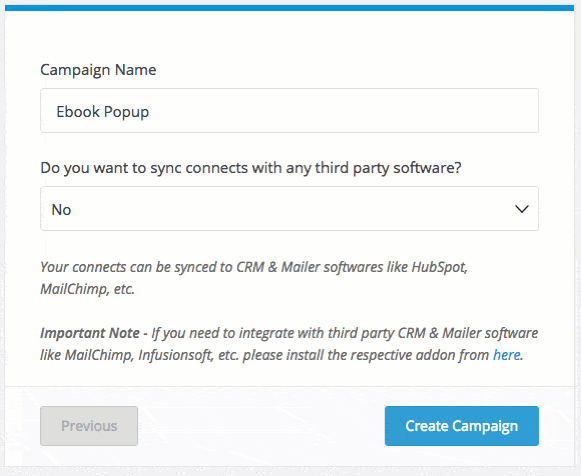581x476 pixels.
Task: Click the 'Campaign Name' label
Action: point(98,70)
